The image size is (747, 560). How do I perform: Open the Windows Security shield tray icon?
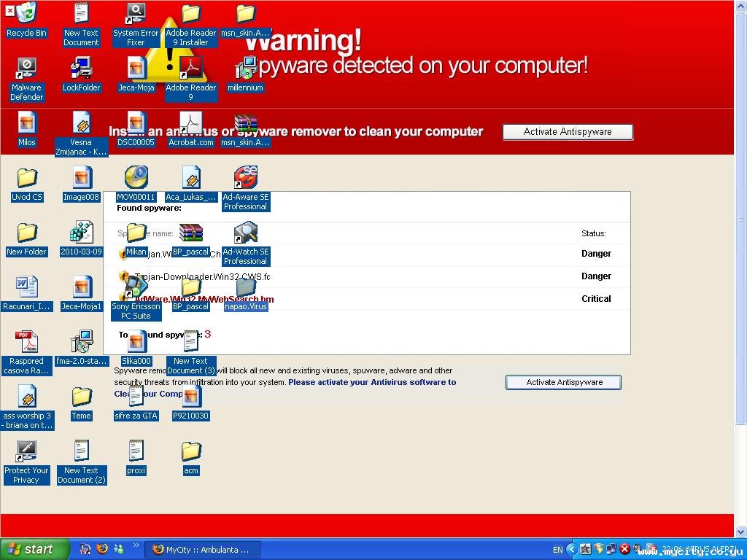pos(599,549)
